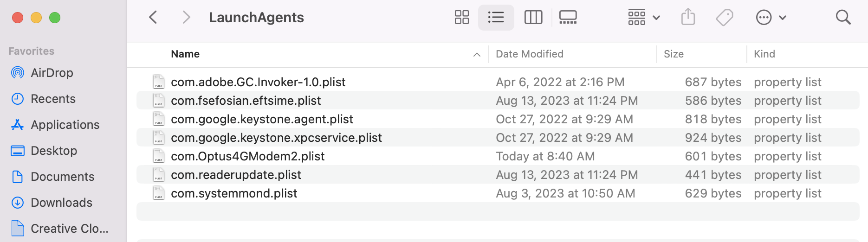The width and height of the screenshot is (868, 242).
Task: Open Applications in the sidebar
Action: 65,125
